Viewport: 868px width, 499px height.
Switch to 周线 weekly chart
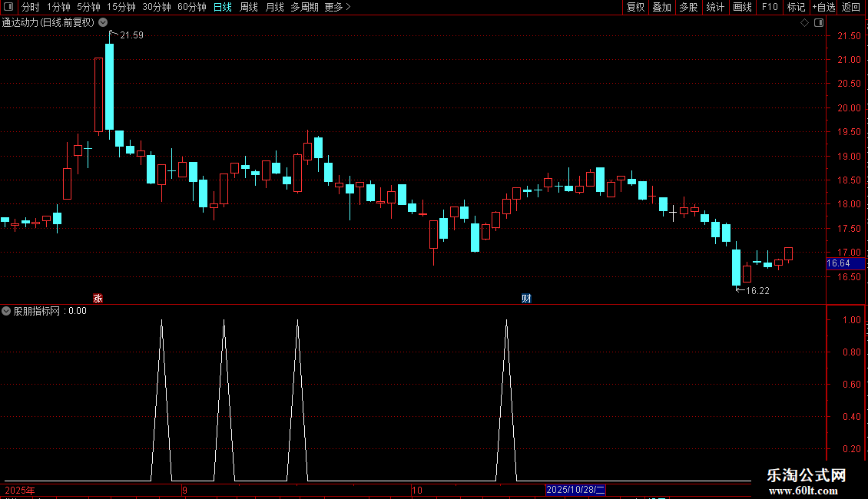249,7
